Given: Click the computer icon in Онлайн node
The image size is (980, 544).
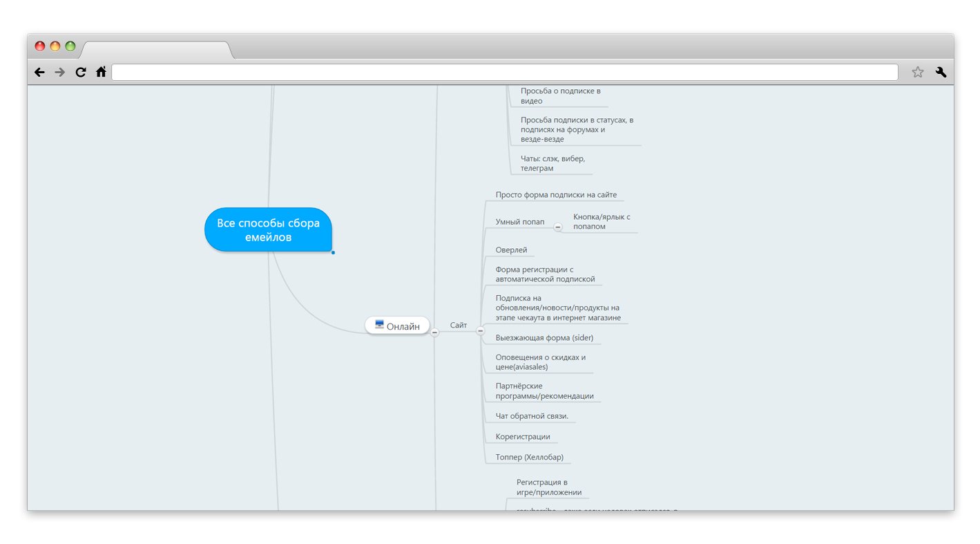Looking at the screenshot, I should point(379,324).
